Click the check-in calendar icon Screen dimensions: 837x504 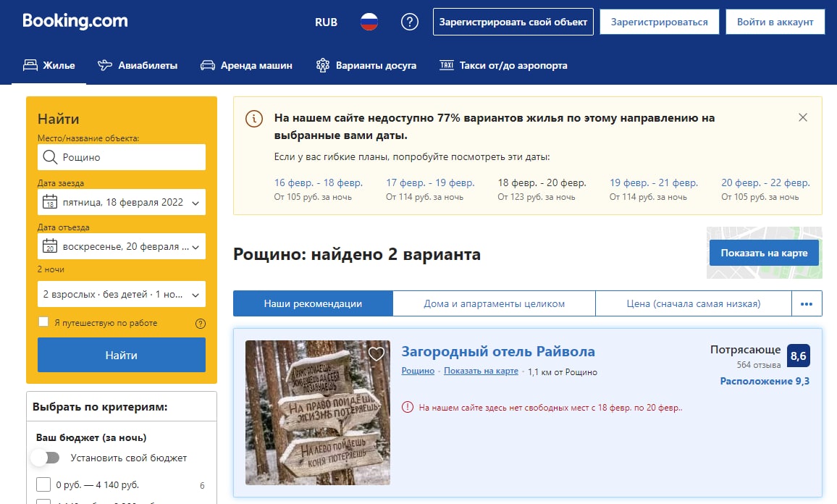(x=50, y=202)
